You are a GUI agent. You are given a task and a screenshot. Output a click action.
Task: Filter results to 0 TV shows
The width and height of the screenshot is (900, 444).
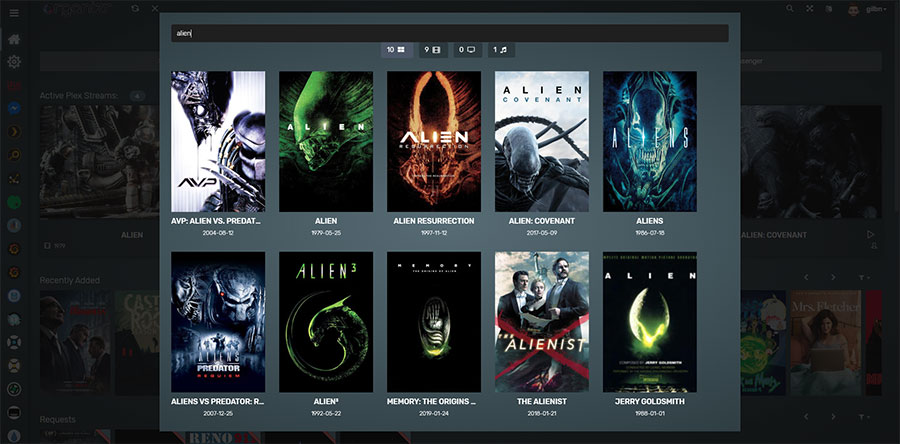click(x=467, y=49)
